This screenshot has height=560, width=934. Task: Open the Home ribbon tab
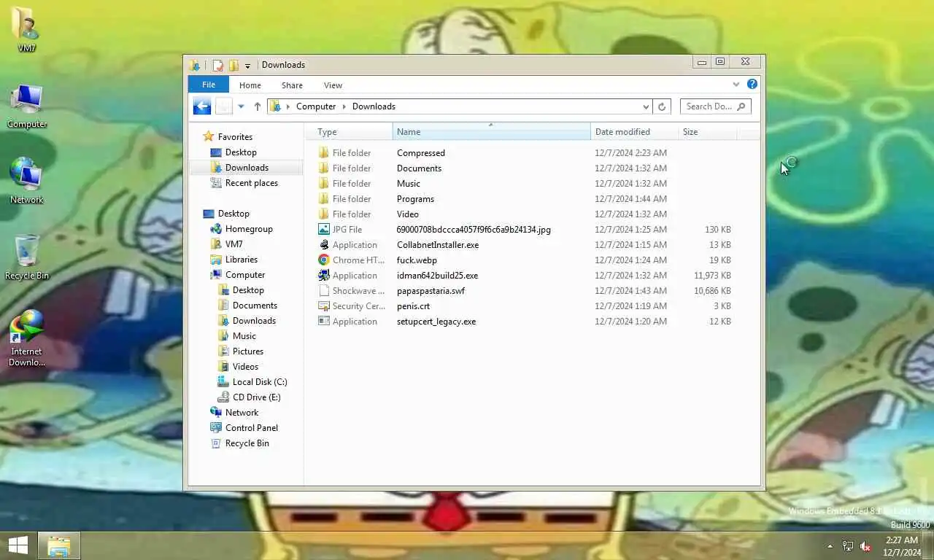coord(250,85)
